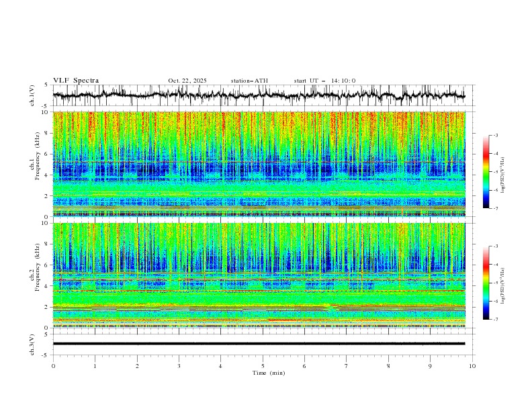Click the ch.3 flat black waveform trace
The image size is (532, 411).
coord(259,344)
